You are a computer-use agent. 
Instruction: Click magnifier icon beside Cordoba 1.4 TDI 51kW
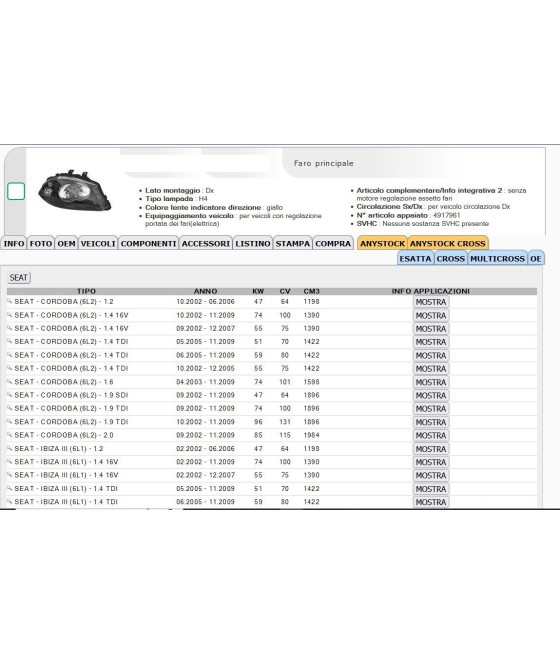[10, 341]
